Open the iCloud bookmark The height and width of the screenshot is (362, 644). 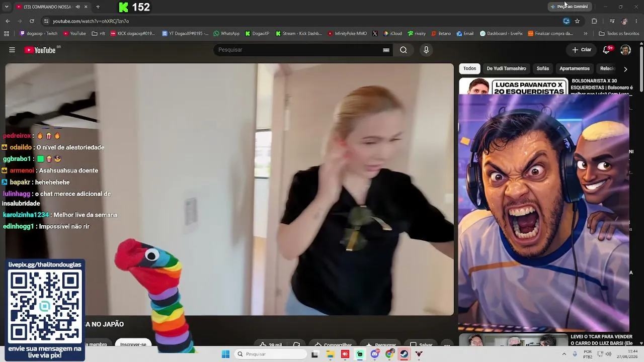(x=392, y=34)
